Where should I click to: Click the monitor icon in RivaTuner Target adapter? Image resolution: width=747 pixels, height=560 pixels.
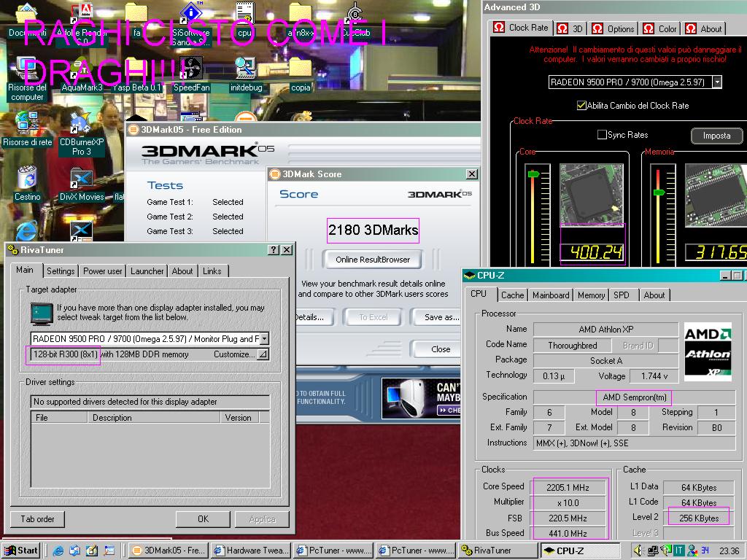(x=42, y=314)
